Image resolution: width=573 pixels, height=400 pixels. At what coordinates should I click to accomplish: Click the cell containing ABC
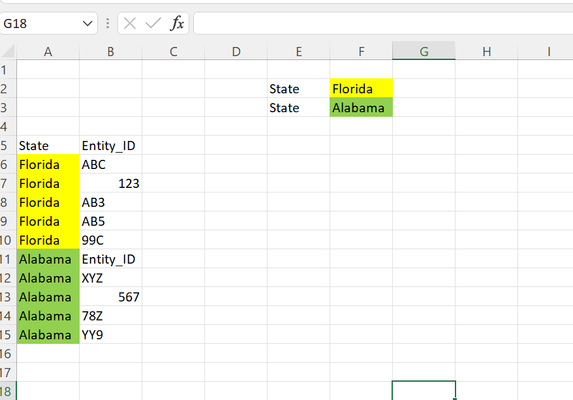[x=110, y=164]
